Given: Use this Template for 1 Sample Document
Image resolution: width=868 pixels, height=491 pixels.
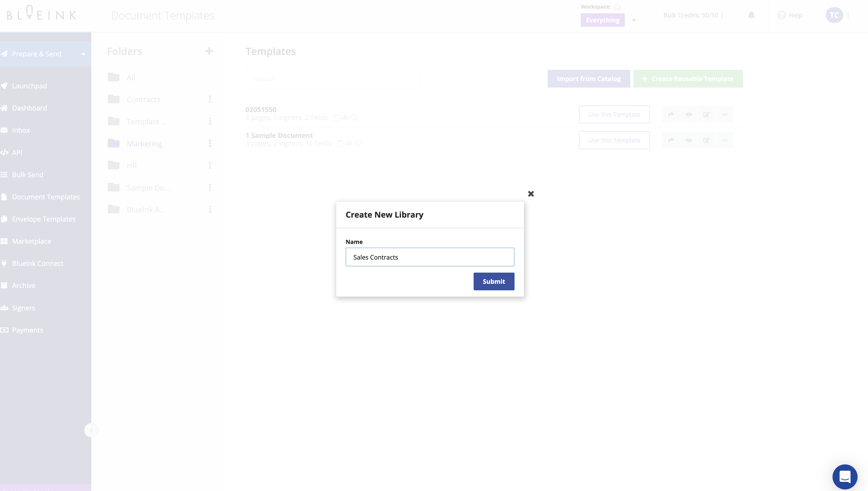Looking at the screenshot, I should click(614, 140).
